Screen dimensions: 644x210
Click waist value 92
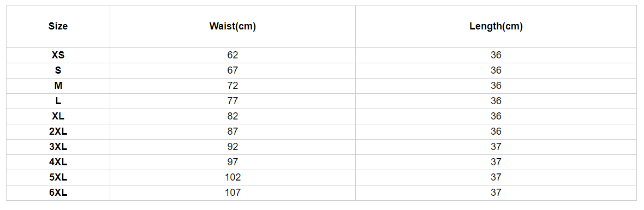(x=232, y=147)
